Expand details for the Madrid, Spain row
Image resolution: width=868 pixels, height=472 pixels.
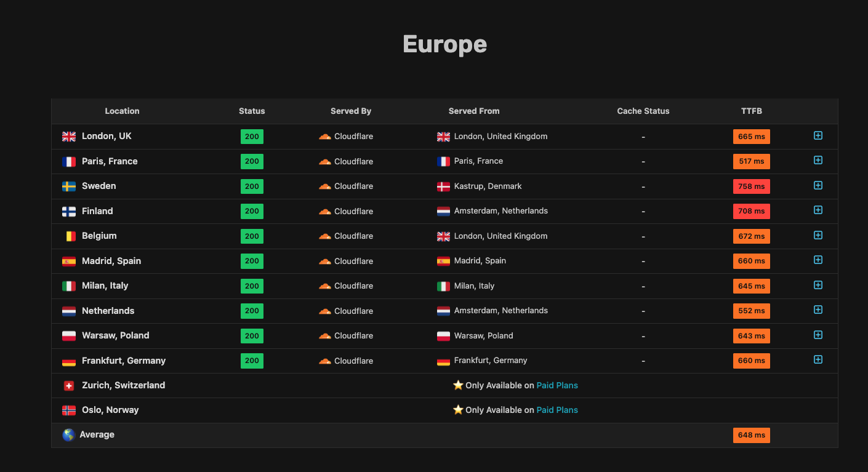click(x=818, y=260)
